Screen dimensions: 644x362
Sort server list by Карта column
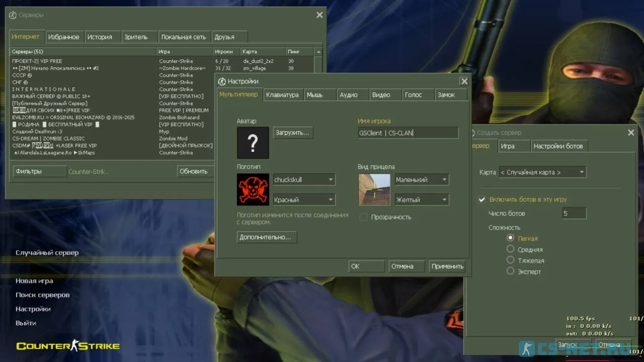pos(263,51)
